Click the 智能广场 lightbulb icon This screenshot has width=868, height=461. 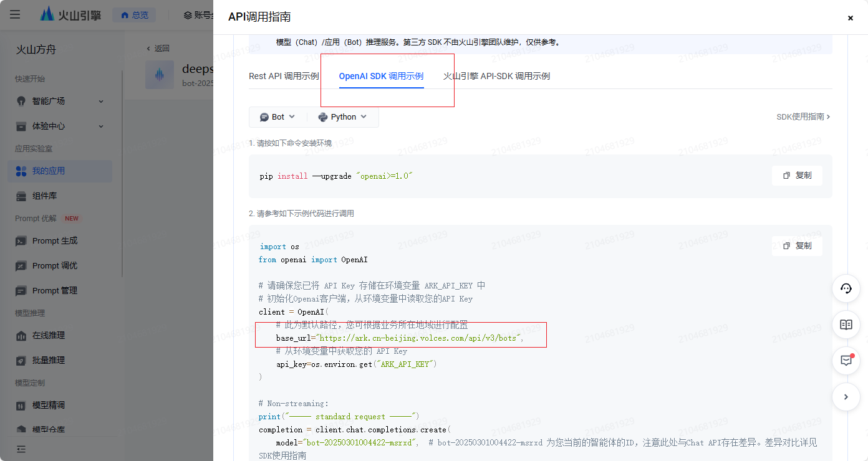pos(21,101)
